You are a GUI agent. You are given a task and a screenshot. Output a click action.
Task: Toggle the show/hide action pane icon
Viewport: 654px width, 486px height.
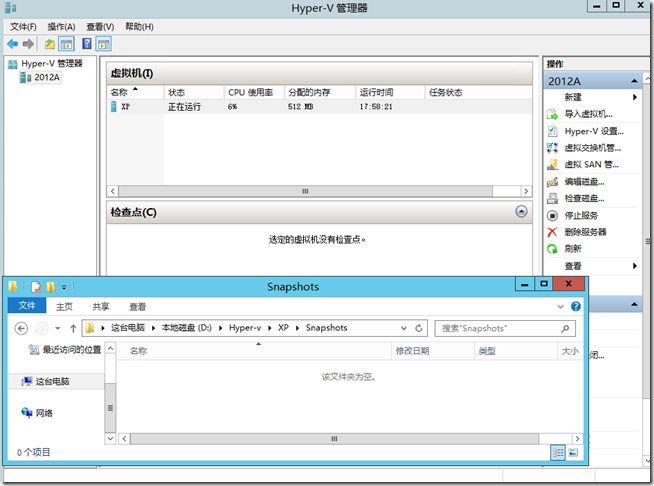click(103, 43)
